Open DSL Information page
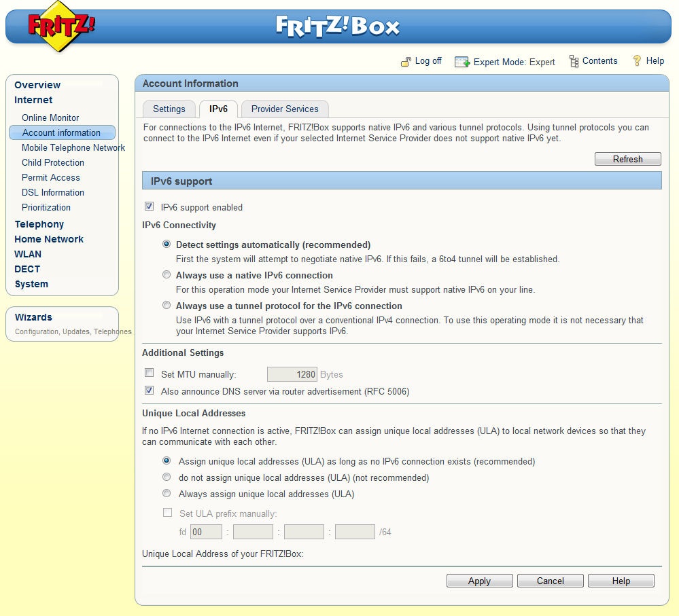 53,192
